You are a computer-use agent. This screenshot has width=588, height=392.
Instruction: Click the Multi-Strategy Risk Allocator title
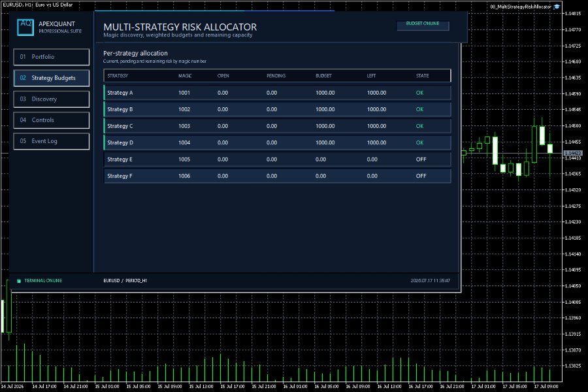[180, 27]
